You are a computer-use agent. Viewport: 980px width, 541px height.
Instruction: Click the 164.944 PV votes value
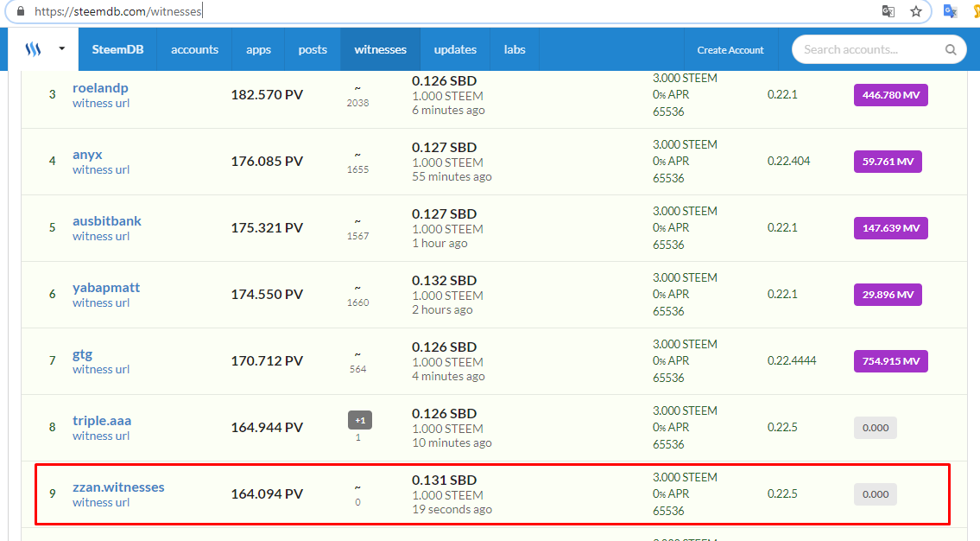pos(267,428)
